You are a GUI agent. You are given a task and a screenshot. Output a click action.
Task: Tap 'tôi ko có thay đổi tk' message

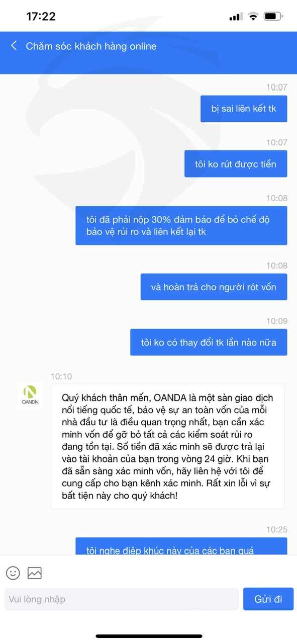click(209, 342)
